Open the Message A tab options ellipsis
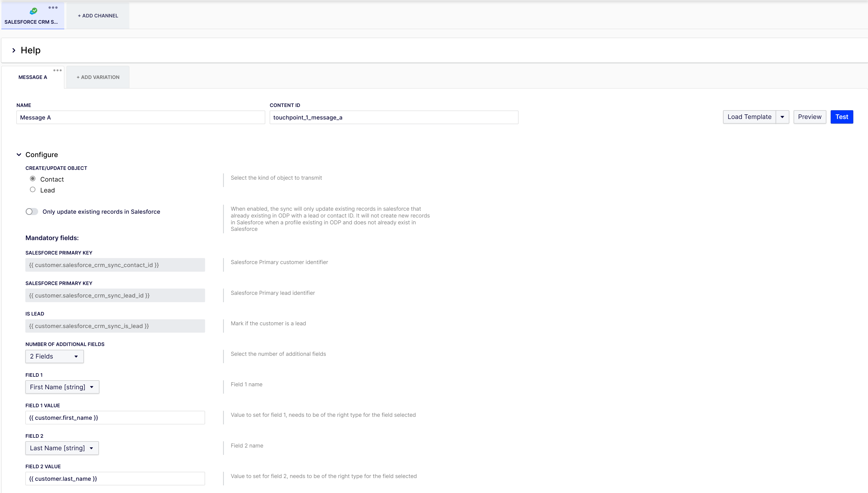 (x=57, y=71)
